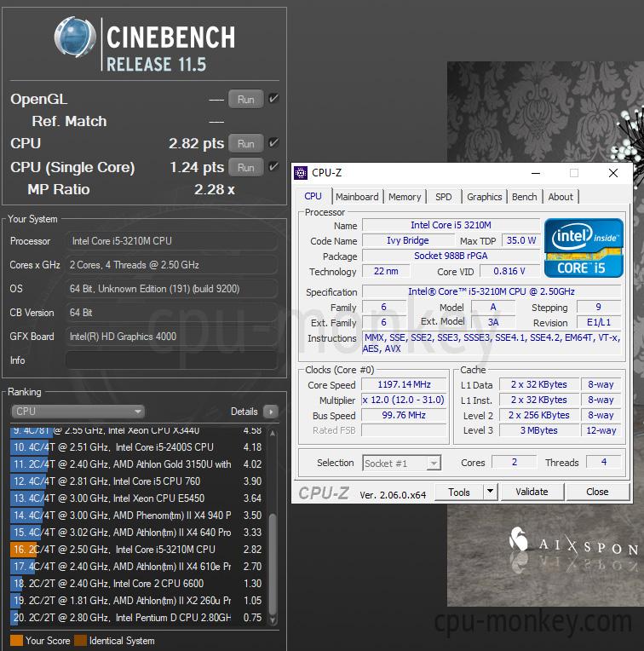
Task: Open the Socket #1 selection dropdown
Action: 402,463
